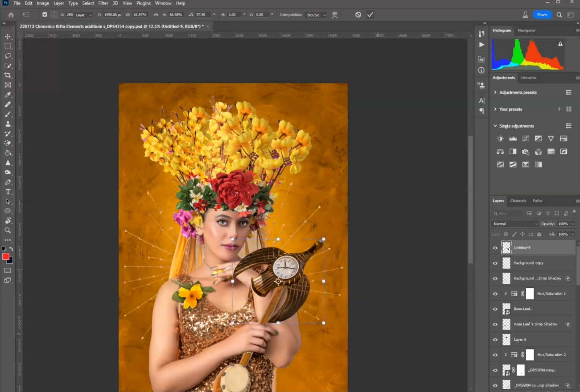Toggle visibility of Layer 6
580x392 pixels.
(495, 340)
